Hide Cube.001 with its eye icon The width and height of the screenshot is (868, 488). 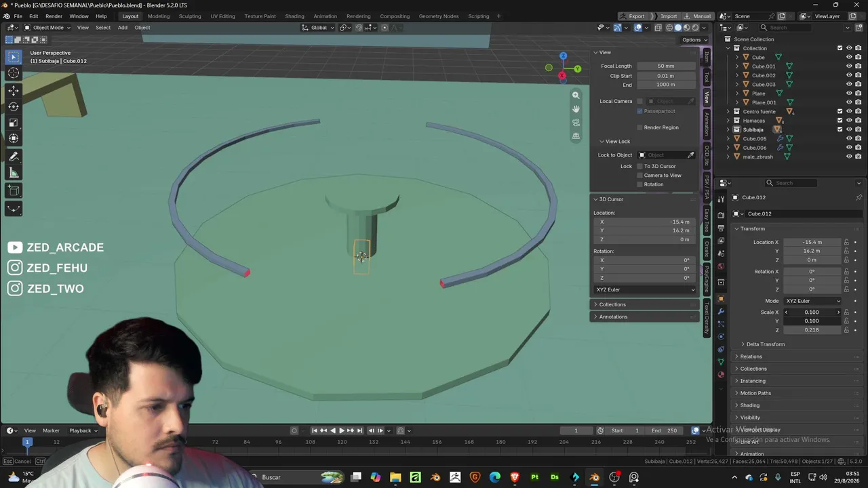(849, 66)
